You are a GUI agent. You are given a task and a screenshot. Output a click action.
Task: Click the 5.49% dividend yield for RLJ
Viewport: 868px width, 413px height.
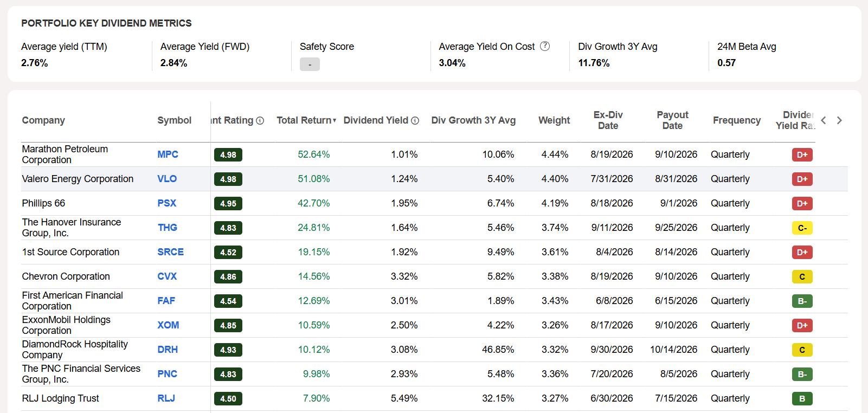click(x=404, y=398)
